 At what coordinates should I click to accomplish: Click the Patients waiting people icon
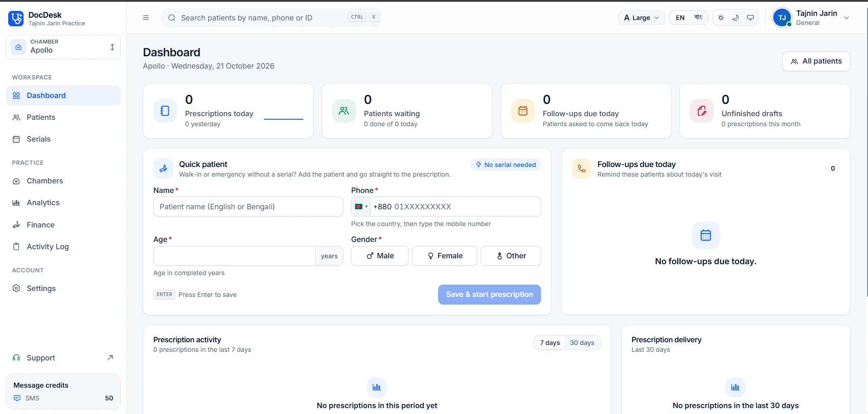pyautogui.click(x=344, y=111)
